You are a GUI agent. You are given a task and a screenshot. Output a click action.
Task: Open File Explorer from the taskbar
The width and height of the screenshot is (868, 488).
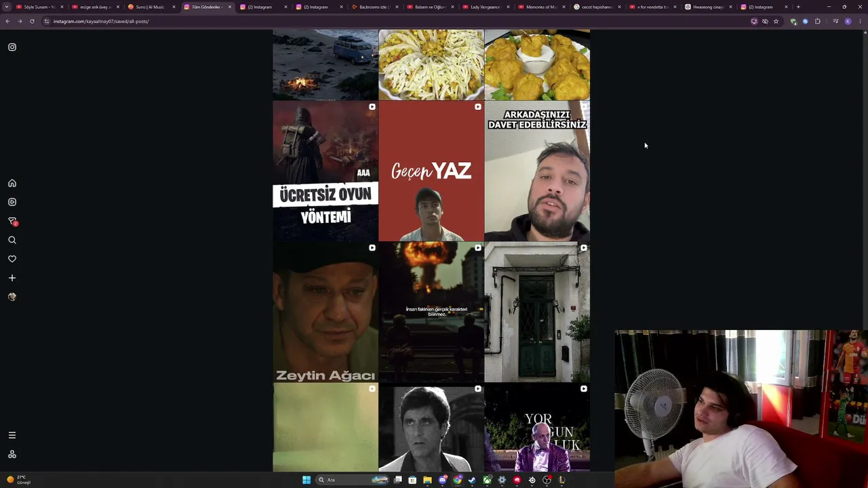point(427,480)
